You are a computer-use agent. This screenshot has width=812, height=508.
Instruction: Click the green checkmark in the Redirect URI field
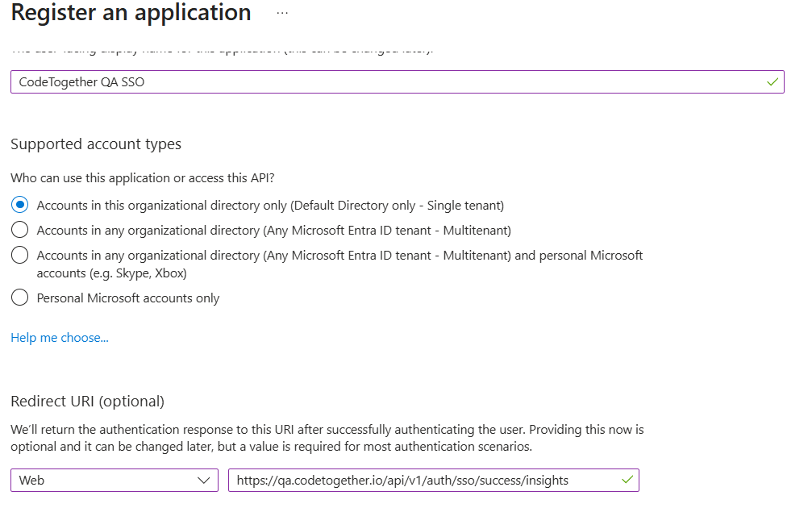click(x=627, y=480)
